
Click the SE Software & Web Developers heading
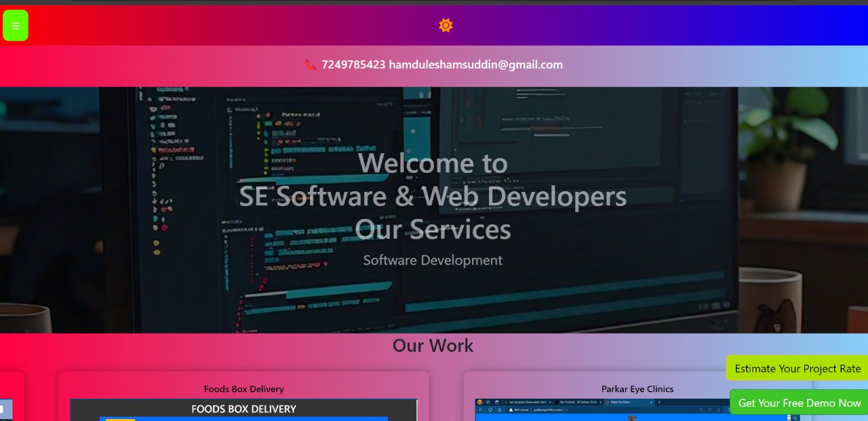point(433,197)
